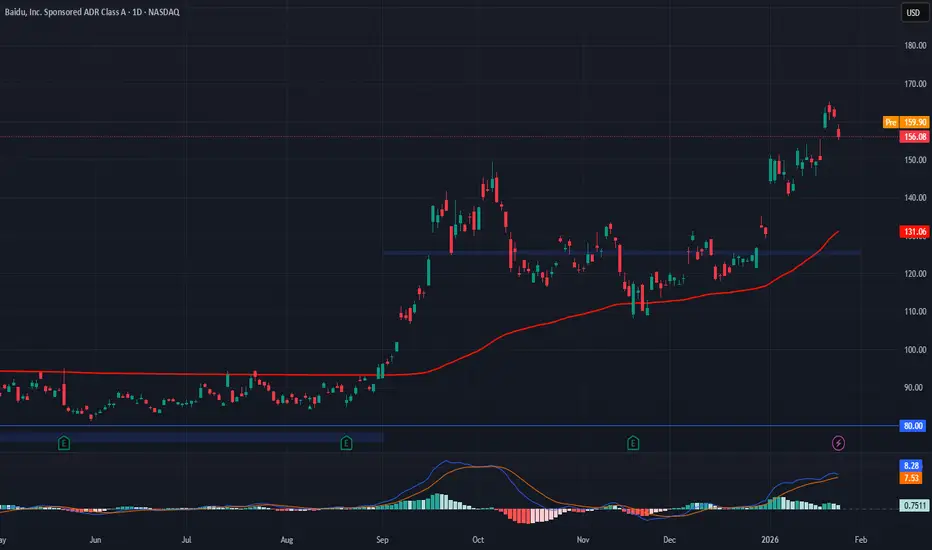Click the 100.00 price axis label
932x550 pixels.
(x=915, y=350)
